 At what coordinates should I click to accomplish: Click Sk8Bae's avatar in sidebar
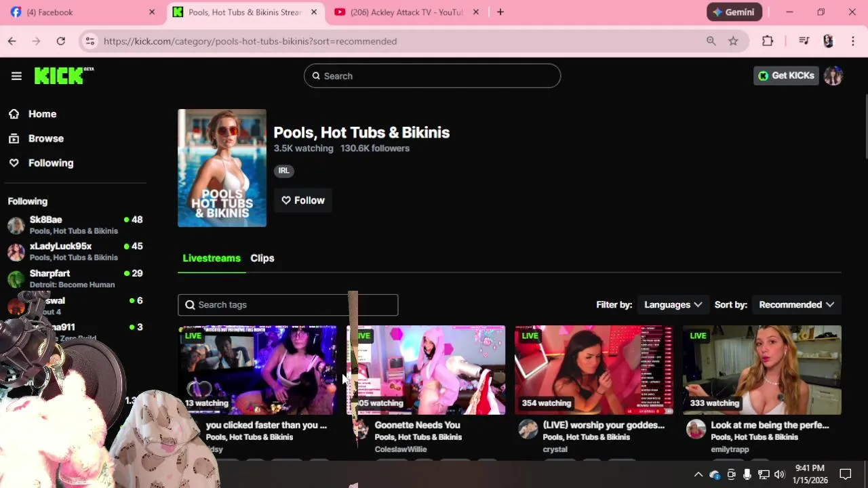tap(16, 226)
